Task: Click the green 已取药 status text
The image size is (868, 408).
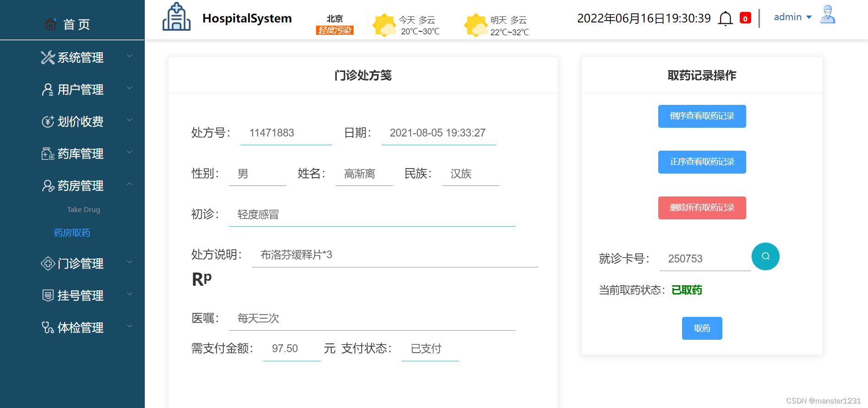Action: pyautogui.click(x=687, y=290)
